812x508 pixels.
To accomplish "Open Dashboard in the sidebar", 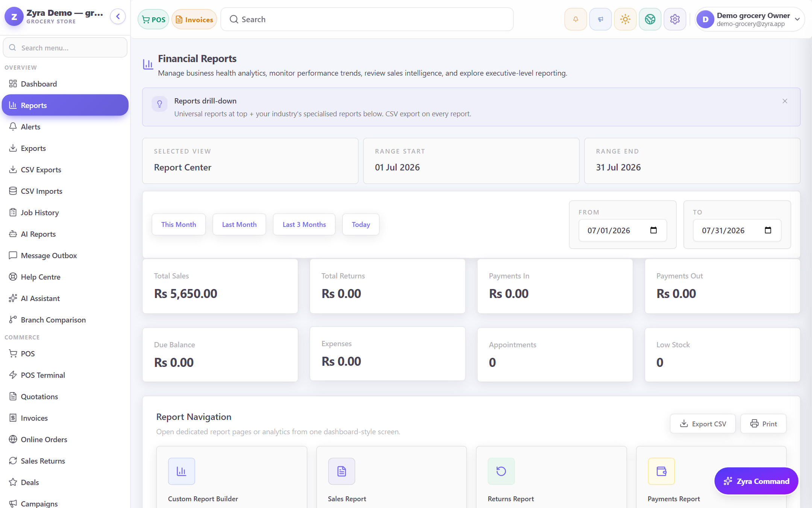I will click(65, 84).
